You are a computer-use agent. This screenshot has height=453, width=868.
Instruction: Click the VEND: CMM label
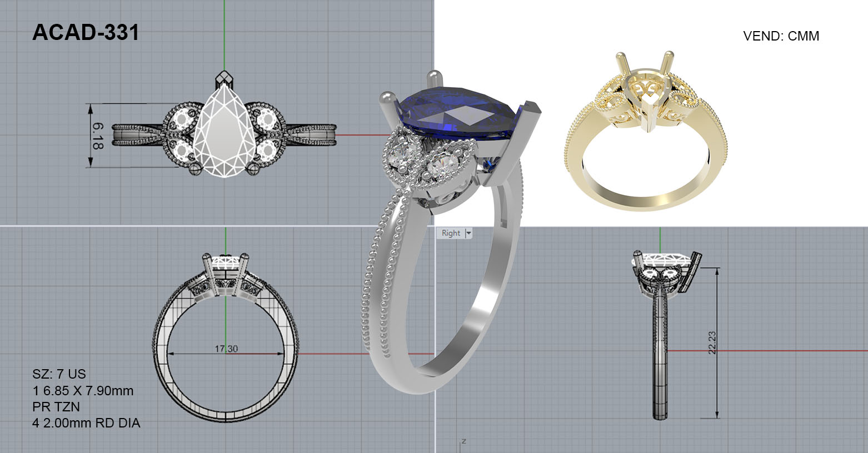(x=781, y=36)
